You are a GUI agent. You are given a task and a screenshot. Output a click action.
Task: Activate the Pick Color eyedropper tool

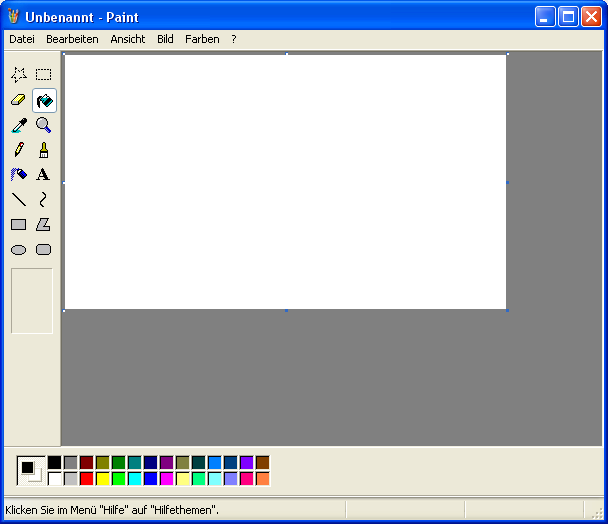point(19,125)
